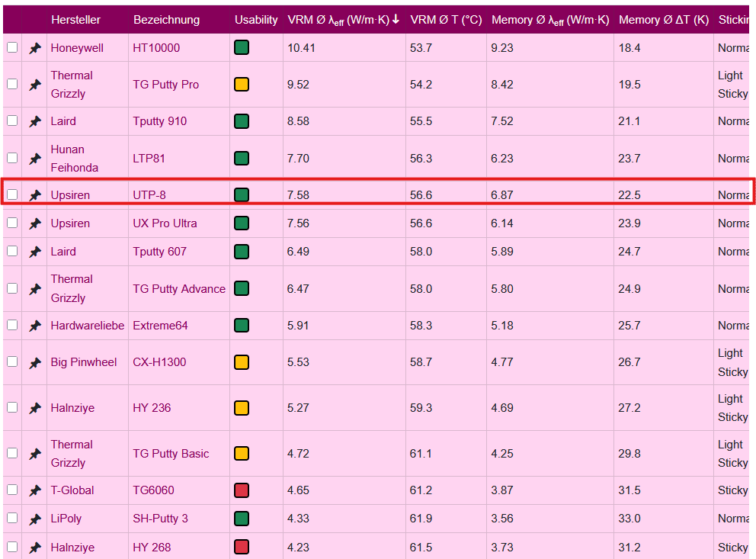Pin the LiPoly SH-Putty 3 row

(x=35, y=519)
